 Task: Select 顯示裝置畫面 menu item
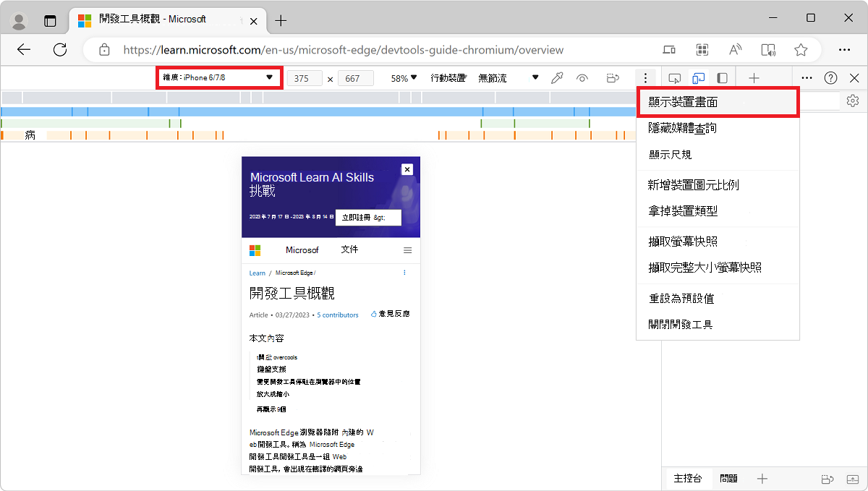click(x=718, y=102)
